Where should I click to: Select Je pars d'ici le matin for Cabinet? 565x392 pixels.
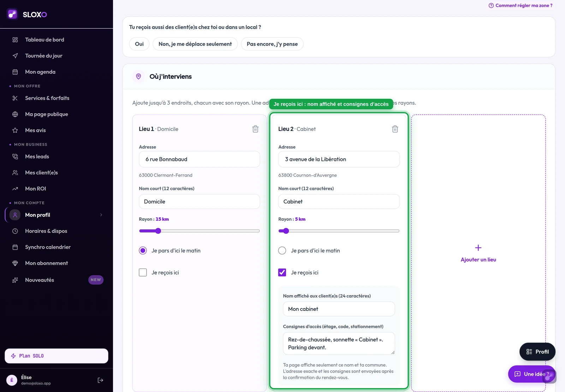click(282, 251)
